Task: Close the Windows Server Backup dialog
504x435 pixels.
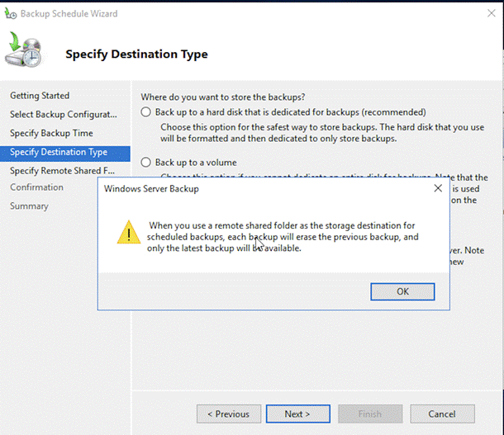Action: point(438,189)
